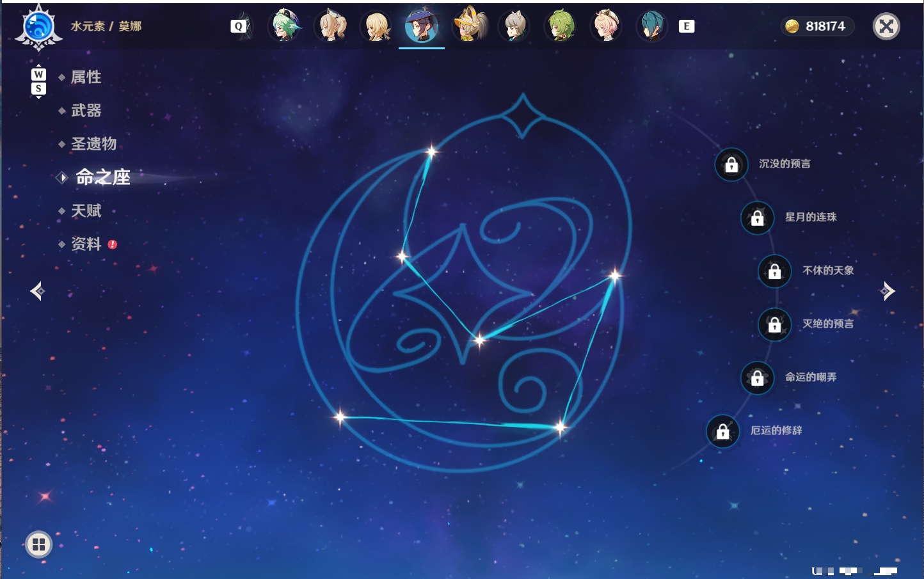Click the Hydro element emblem icon

[x=38, y=27]
